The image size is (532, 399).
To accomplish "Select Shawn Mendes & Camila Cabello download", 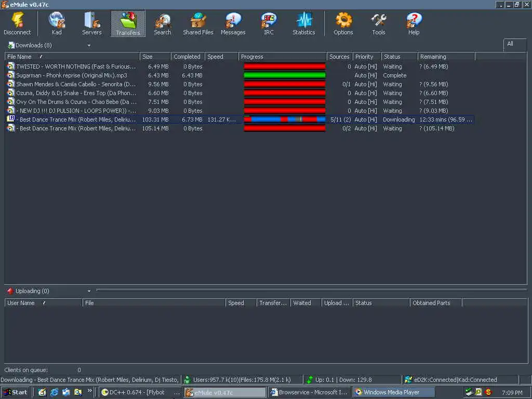I will 240,84.
